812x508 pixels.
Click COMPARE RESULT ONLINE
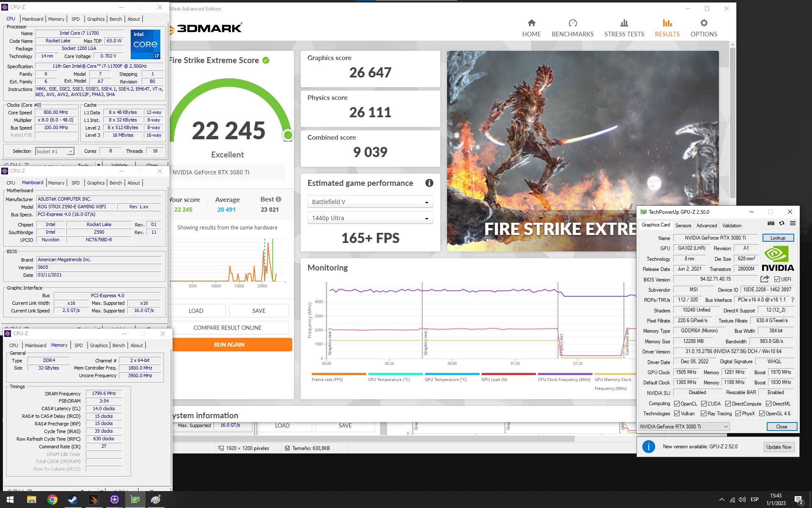227,328
